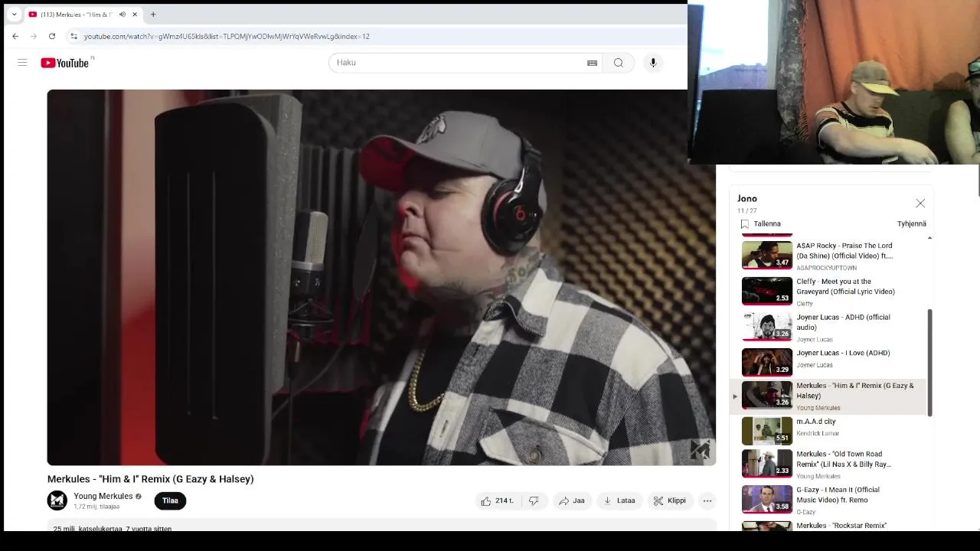Viewport: 980px width, 551px height.
Task: Download the video using Lataa
Action: point(619,500)
